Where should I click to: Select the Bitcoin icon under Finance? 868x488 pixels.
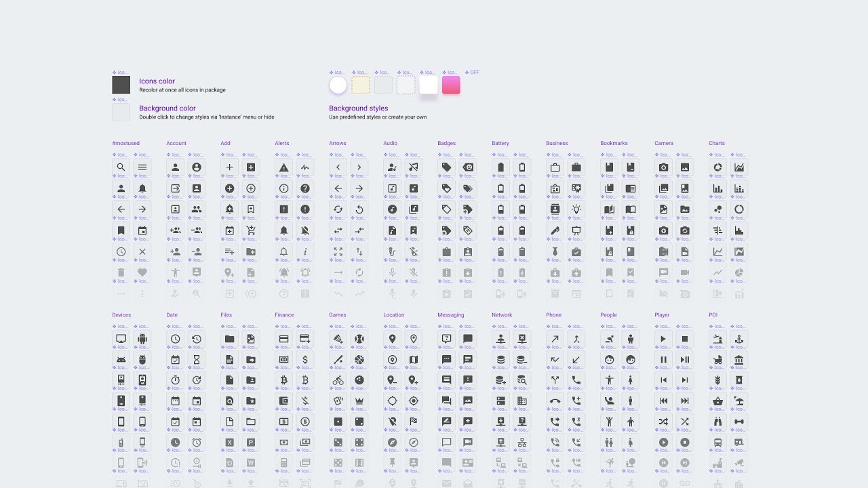pos(285,380)
